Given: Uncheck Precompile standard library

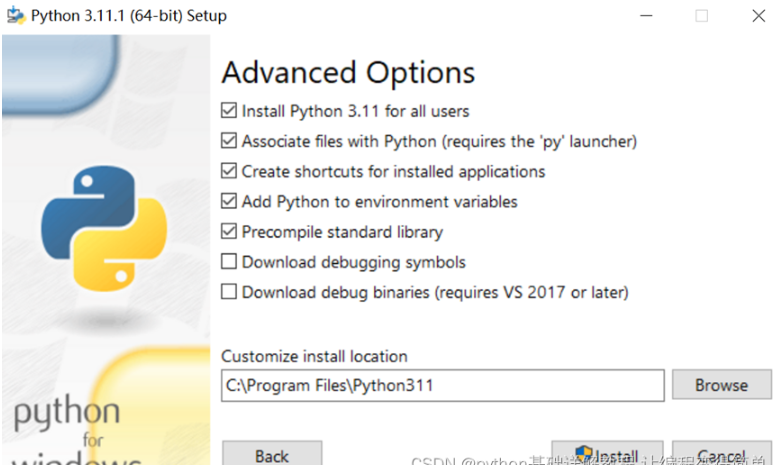Looking at the screenshot, I should tap(228, 232).
